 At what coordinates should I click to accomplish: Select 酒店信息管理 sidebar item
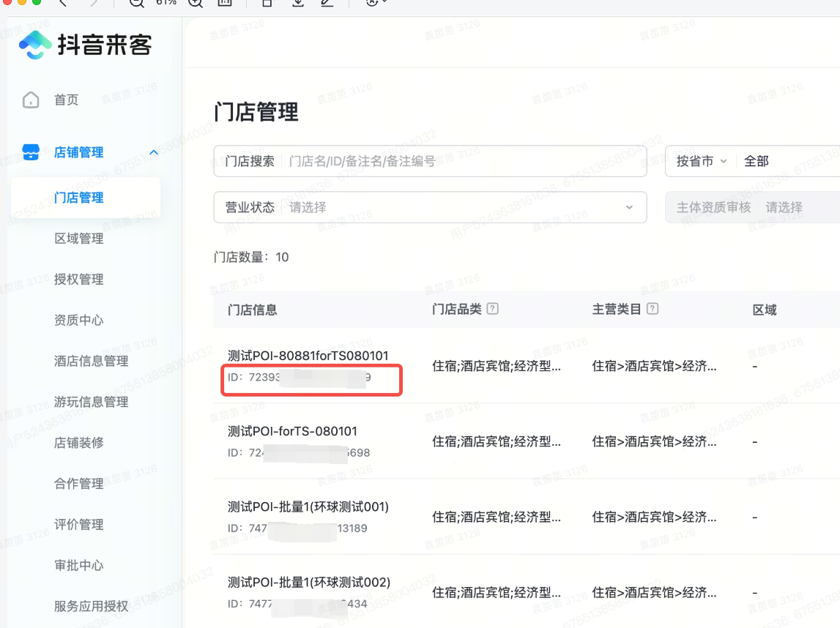[x=91, y=361]
